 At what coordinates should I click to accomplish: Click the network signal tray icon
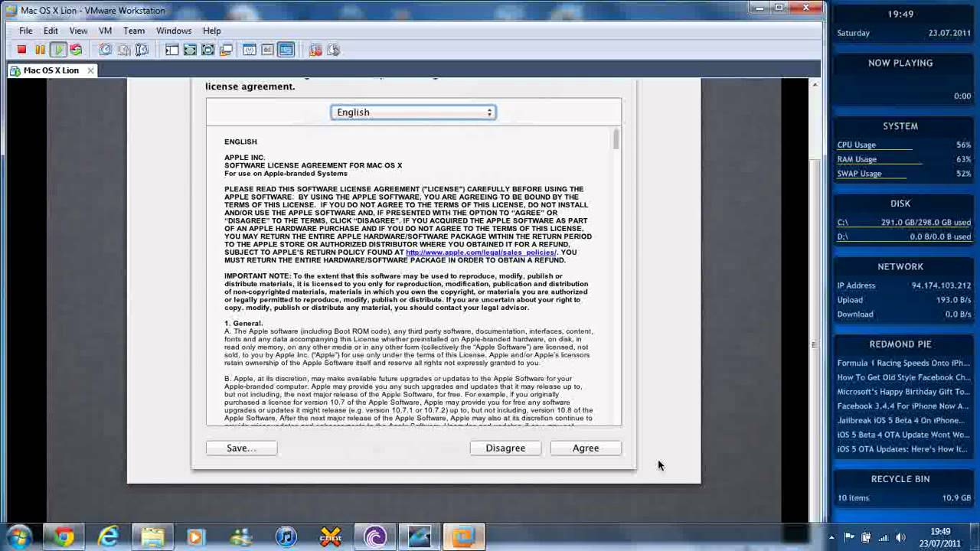[883, 537]
